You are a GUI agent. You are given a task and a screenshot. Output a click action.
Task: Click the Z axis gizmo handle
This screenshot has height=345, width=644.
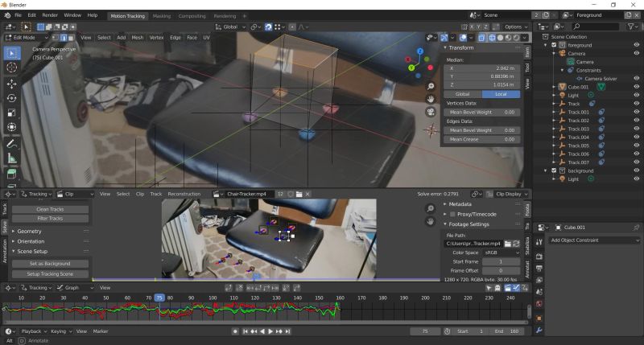click(x=420, y=51)
